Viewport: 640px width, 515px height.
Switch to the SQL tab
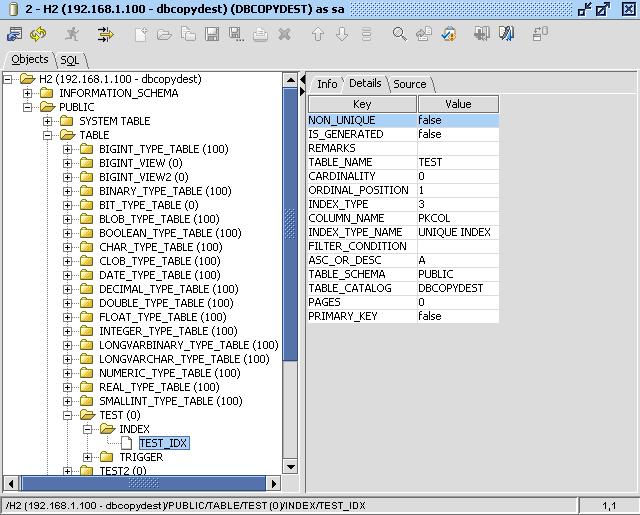70,60
